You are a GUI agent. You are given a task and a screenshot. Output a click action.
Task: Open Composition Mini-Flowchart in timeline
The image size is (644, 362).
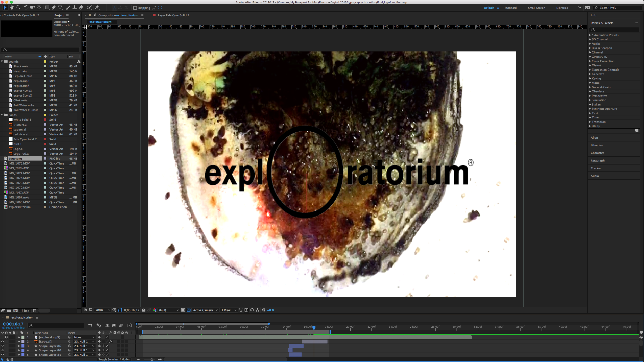[90, 325]
